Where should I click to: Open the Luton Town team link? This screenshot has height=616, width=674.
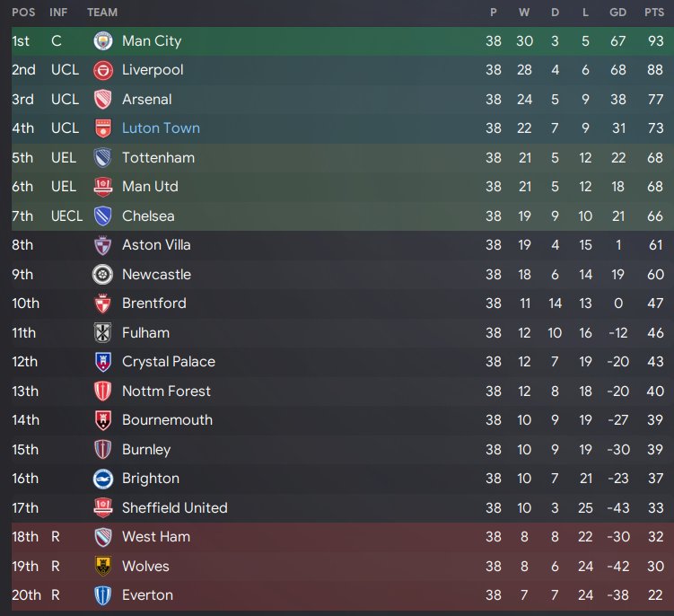(161, 128)
